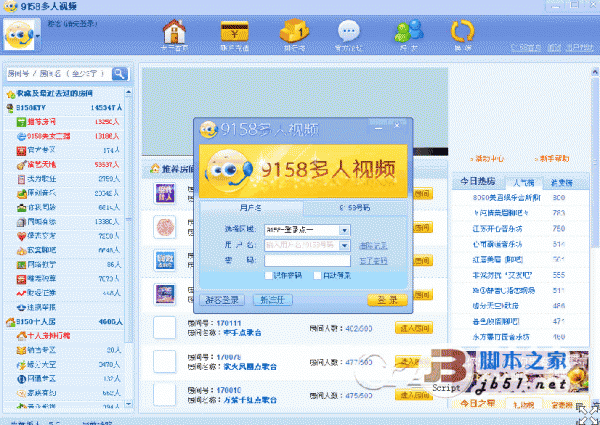
Task: Collapse the 9158十人房 category group
Action: tap(64, 322)
